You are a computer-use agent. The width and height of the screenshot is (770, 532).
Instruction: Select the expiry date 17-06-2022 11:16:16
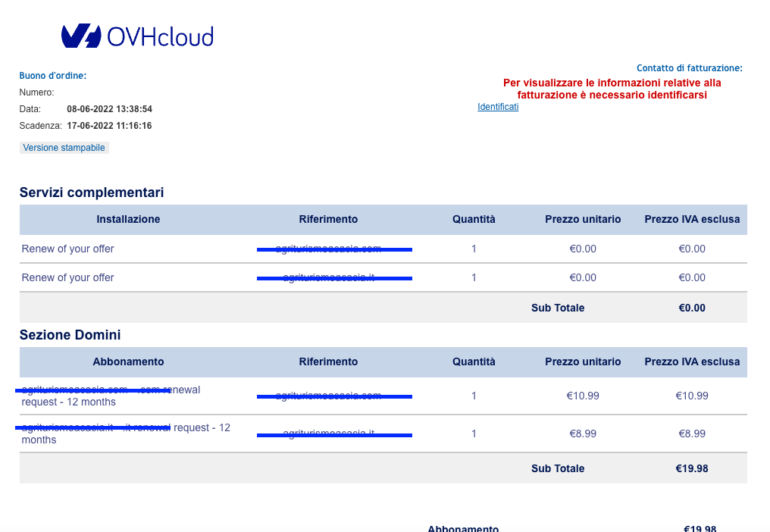109,126
